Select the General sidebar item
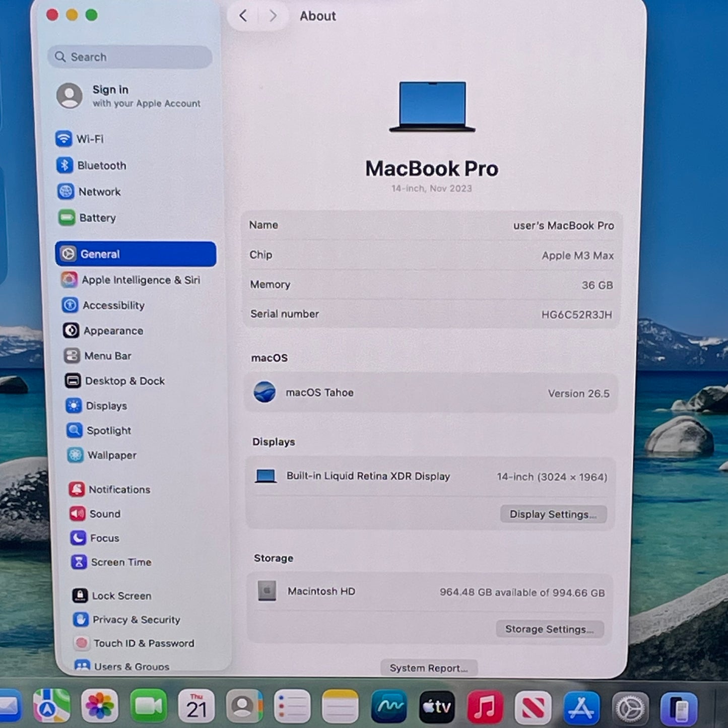This screenshot has height=728, width=728. point(136,254)
